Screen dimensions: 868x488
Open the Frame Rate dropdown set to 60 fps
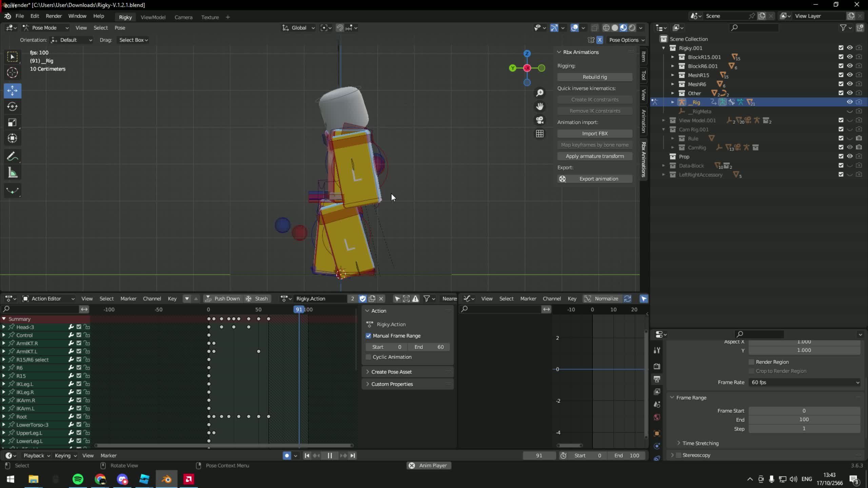click(804, 382)
